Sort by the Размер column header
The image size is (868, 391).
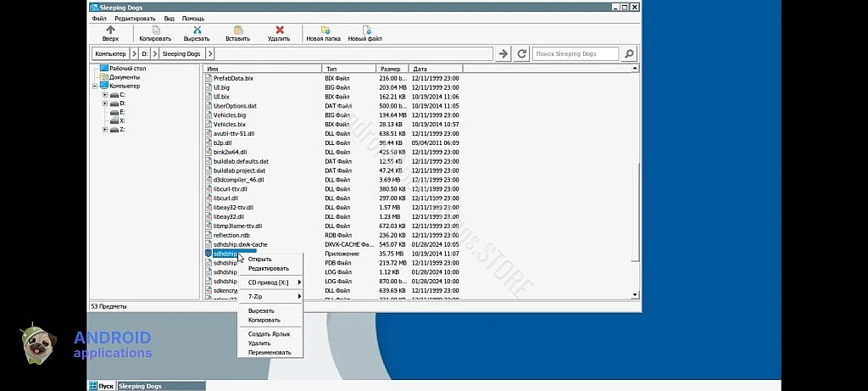pyautogui.click(x=392, y=69)
